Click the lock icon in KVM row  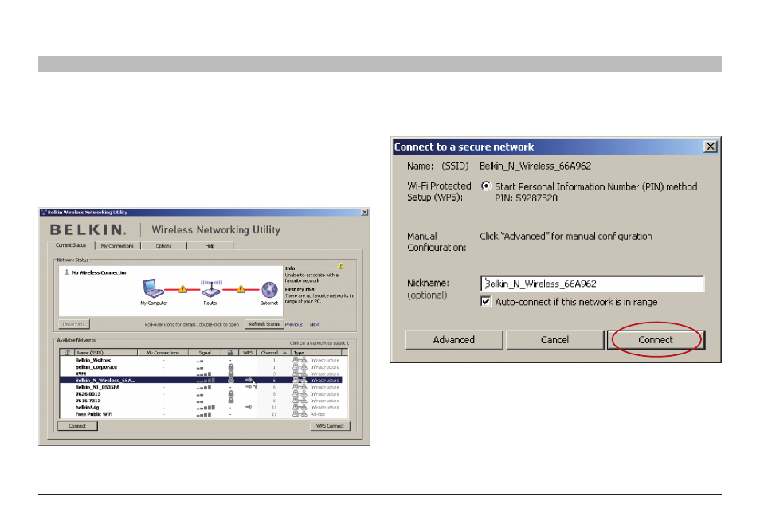click(x=231, y=374)
